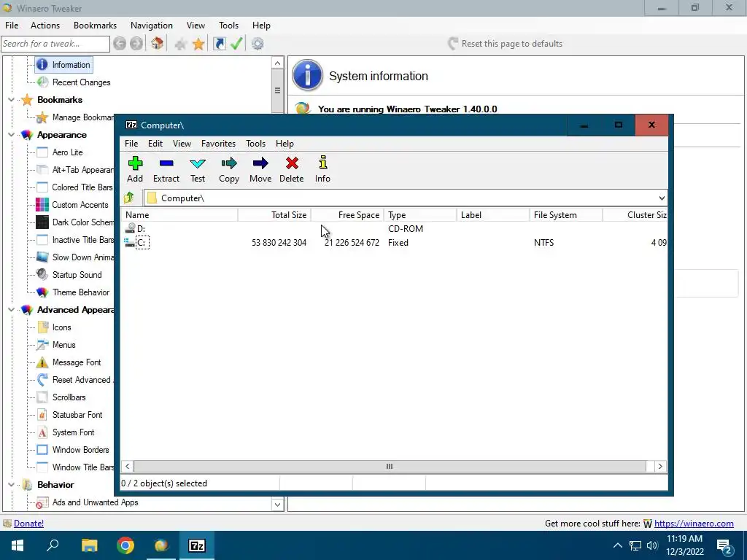Select Message Font tree item
The height and width of the screenshot is (560, 747).
pos(76,362)
